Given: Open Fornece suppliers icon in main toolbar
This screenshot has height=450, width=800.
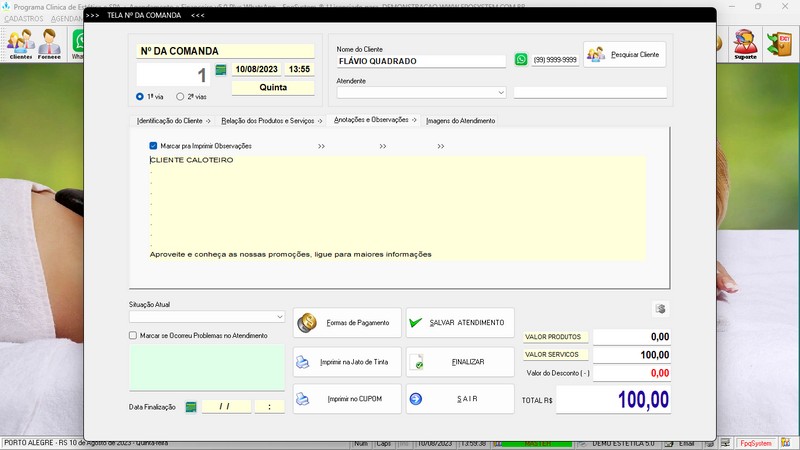Looking at the screenshot, I should point(49,44).
